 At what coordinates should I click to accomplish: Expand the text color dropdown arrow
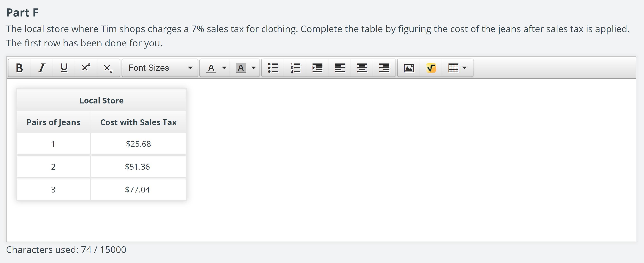click(224, 68)
